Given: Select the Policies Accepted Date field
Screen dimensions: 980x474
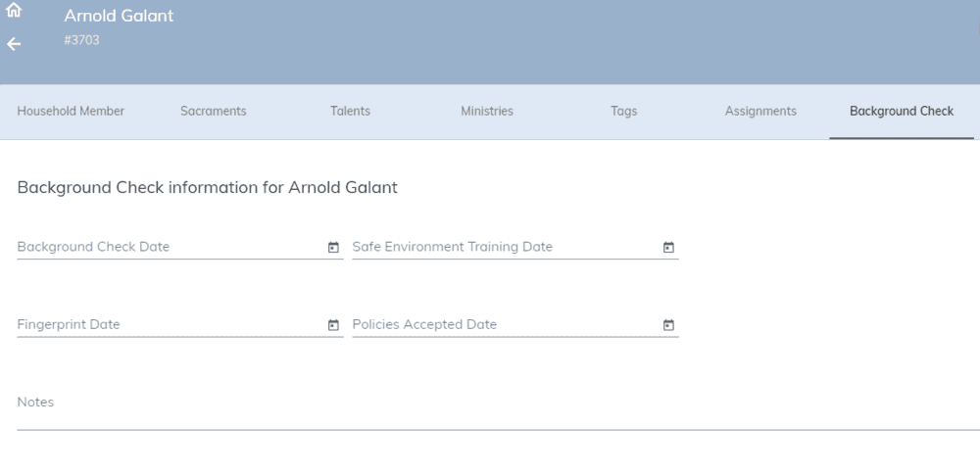Looking at the screenshot, I should click(515, 325).
